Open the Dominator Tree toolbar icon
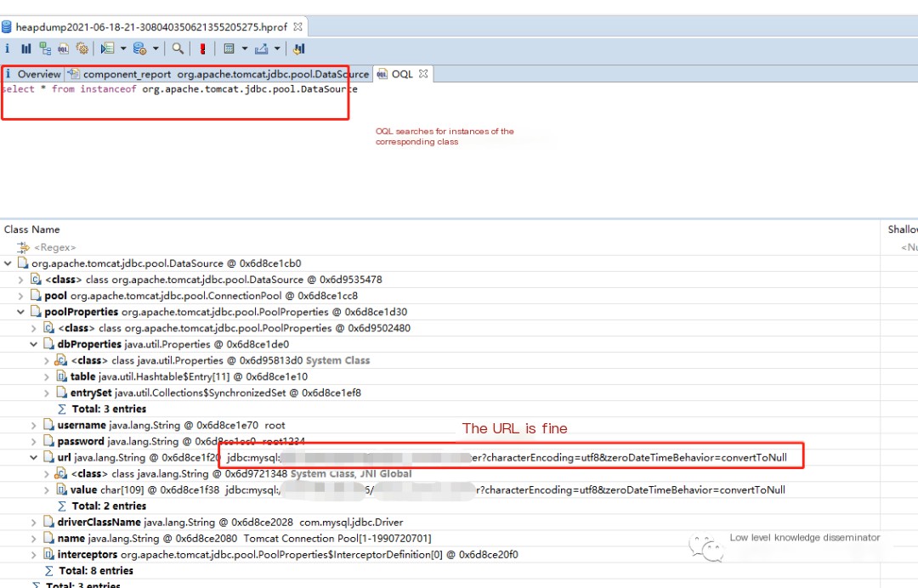This screenshot has height=588, width=918. [45, 48]
